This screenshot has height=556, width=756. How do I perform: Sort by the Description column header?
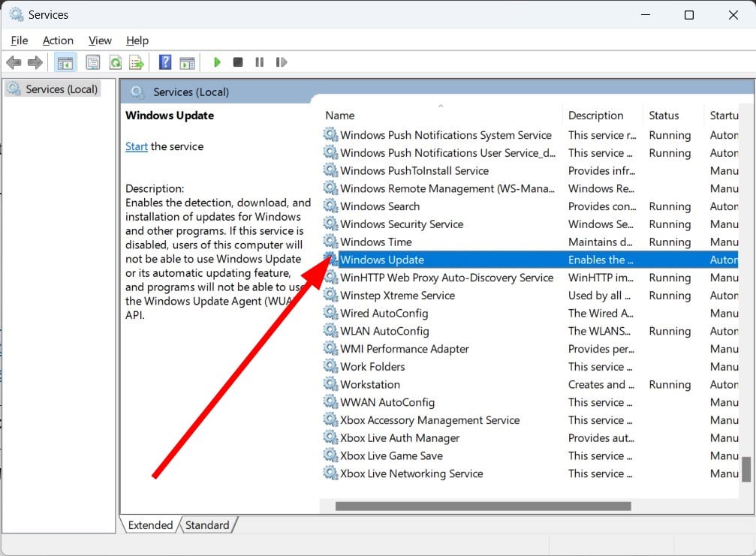click(603, 115)
